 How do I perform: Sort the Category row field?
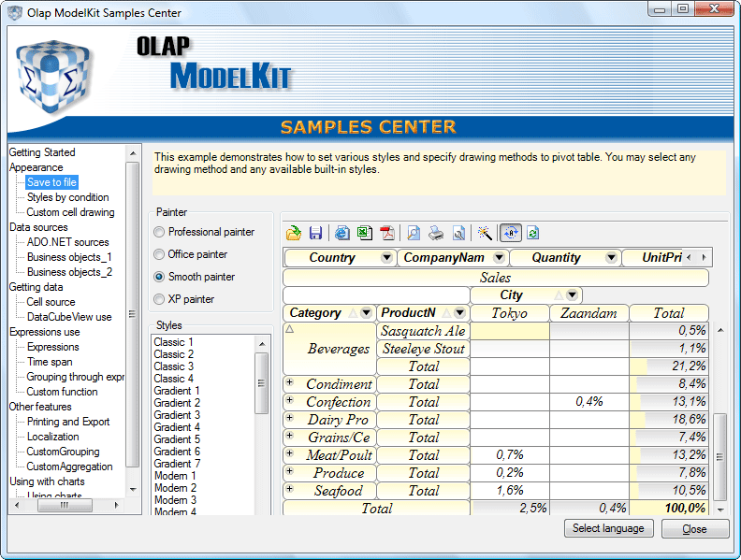point(353,312)
